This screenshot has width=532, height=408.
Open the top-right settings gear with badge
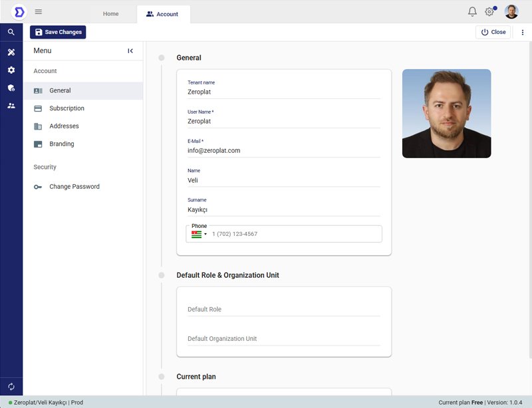click(490, 12)
